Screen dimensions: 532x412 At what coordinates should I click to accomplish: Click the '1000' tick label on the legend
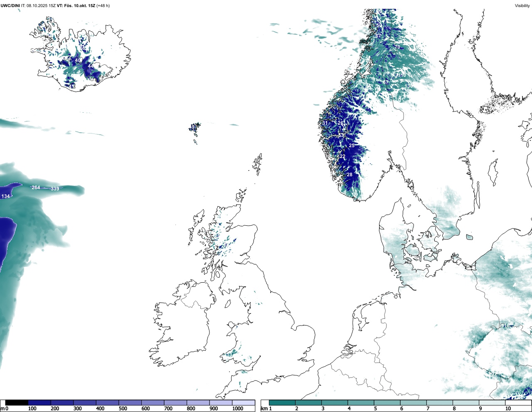(x=238, y=409)
